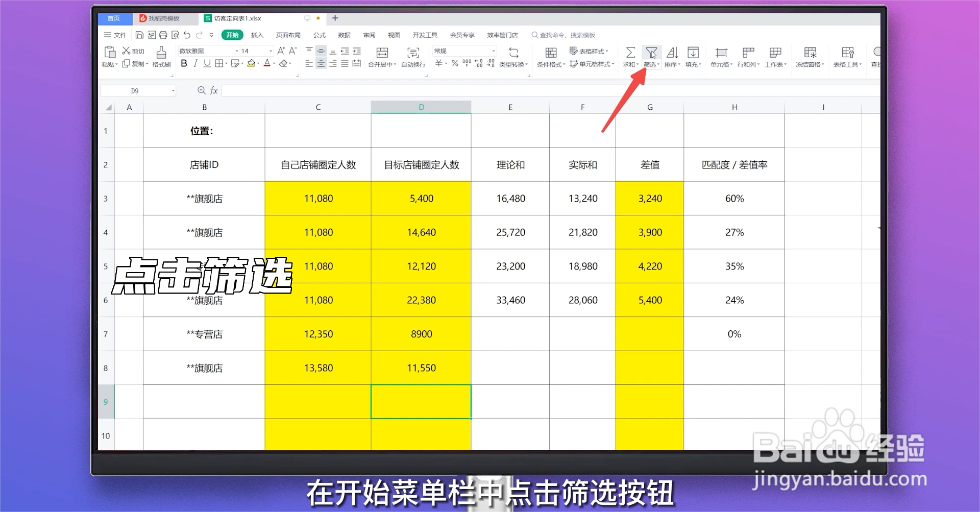Viewport: 980px width, 512px height.
Task: Switch to the 数据 ribbon tab
Action: click(x=345, y=35)
